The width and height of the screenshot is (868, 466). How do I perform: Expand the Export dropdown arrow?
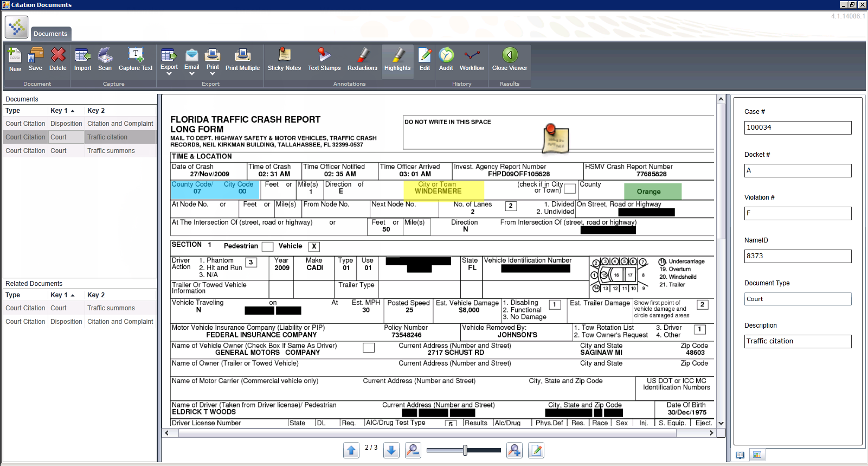(x=169, y=74)
